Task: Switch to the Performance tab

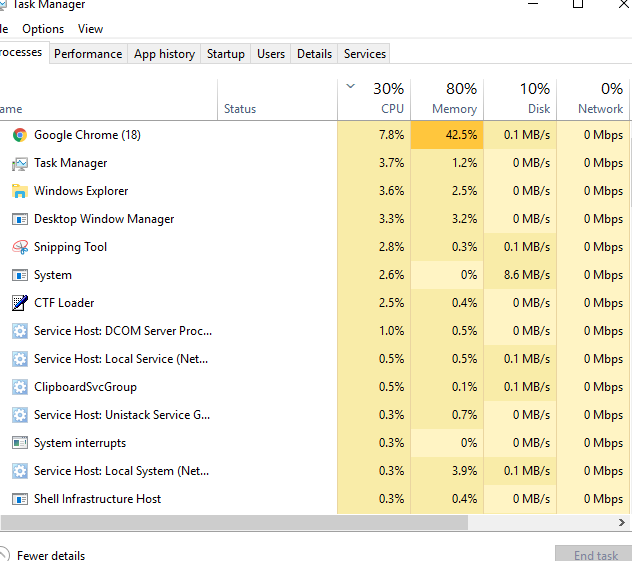Action: click(x=88, y=54)
